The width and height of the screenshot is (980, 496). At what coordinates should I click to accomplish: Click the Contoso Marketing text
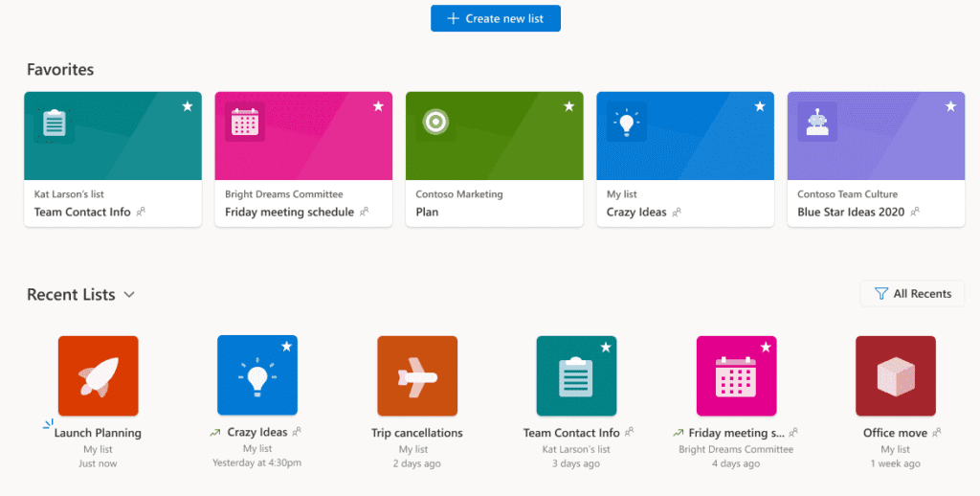coord(459,194)
